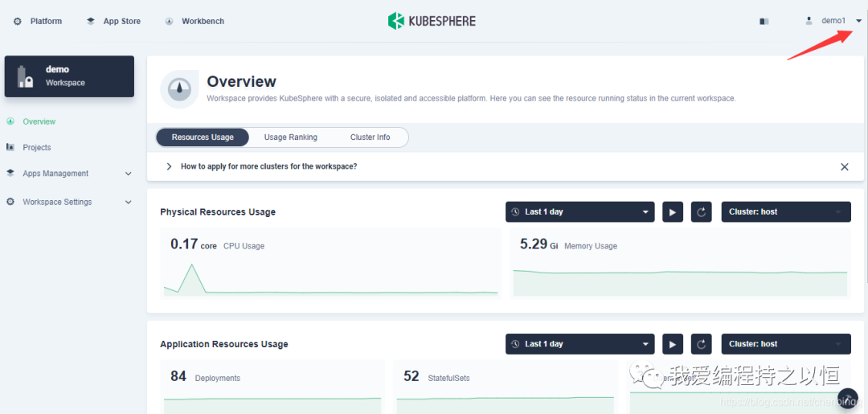The height and width of the screenshot is (414, 868).
Task: Click the 'Physical Resources Usage' heading
Action: [218, 212]
